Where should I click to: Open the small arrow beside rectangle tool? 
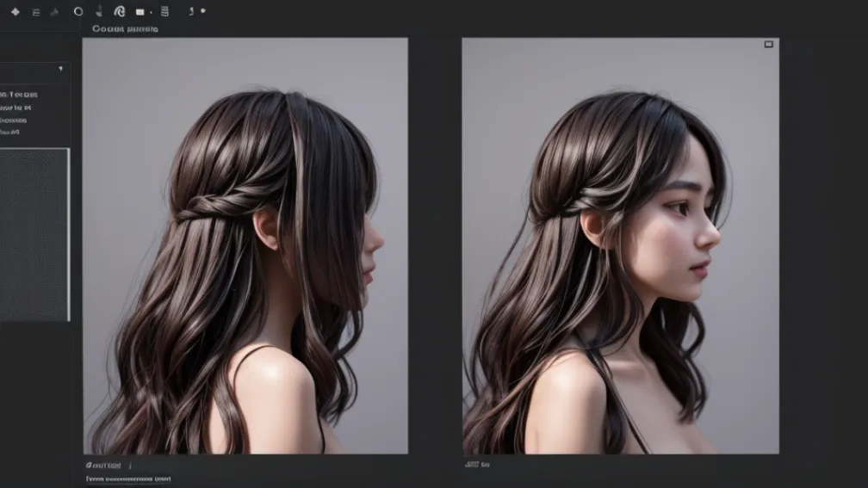pos(152,12)
